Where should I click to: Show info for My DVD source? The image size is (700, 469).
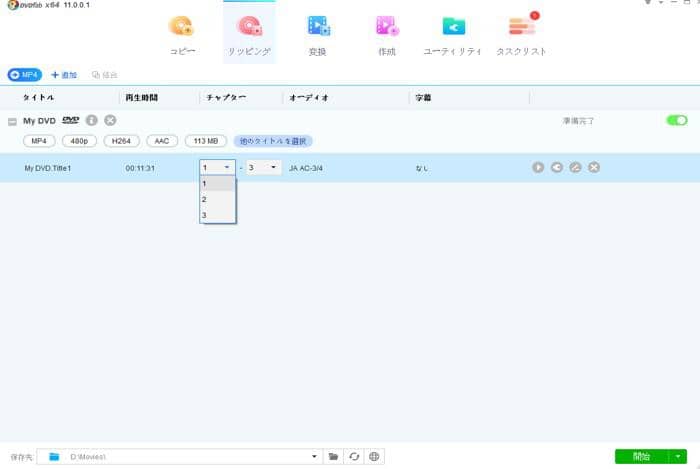(x=92, y=120)
